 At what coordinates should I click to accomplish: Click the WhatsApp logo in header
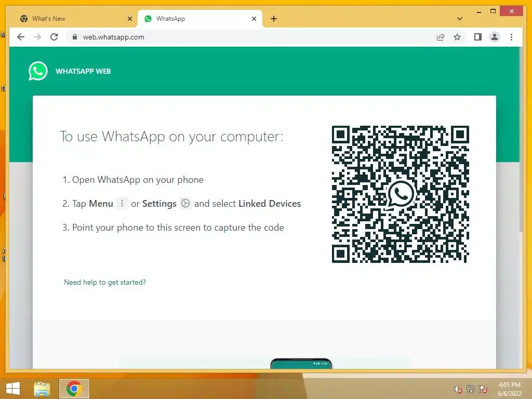tap(38, 71)
